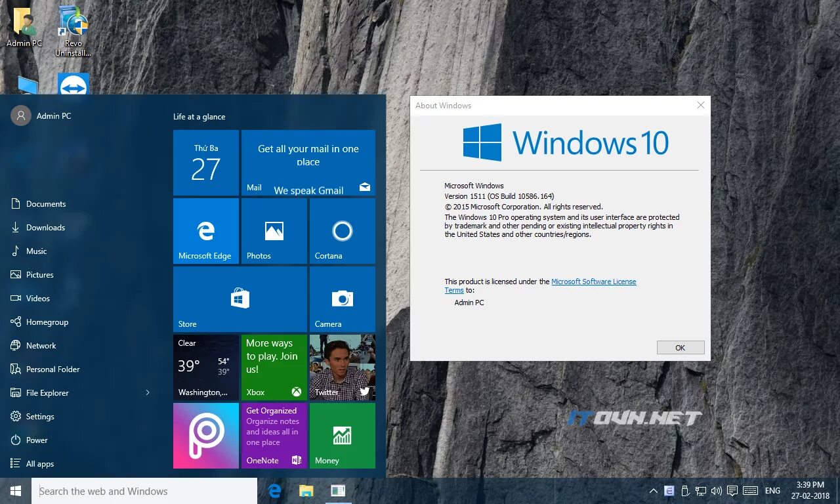Open File Explorer from Start menu
The width and height of the screenshot is (840, 504).
[x=40, y=393]
